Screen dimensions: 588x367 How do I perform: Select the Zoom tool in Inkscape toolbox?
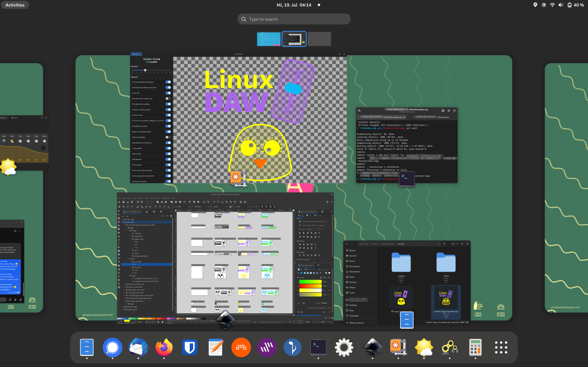(119, 283)
